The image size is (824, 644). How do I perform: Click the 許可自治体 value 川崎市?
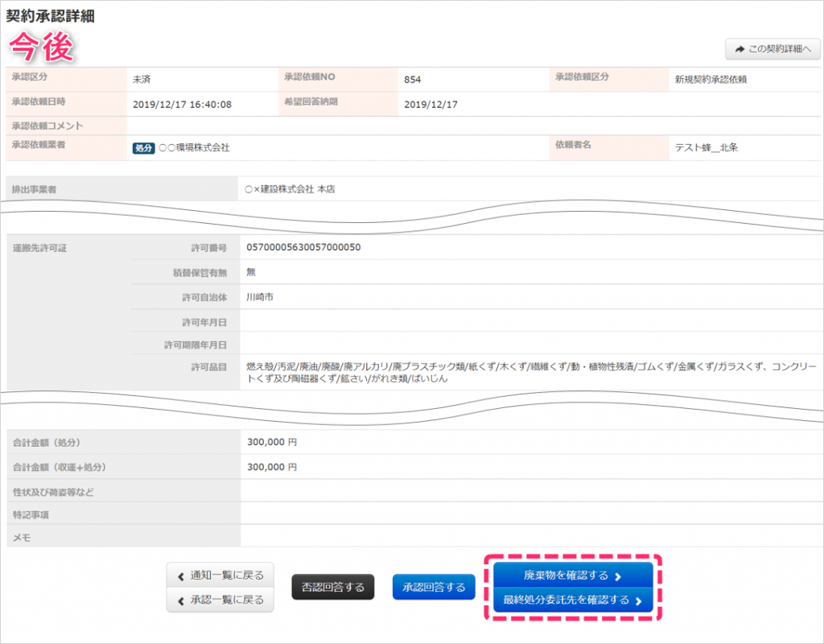coord(260,297)
